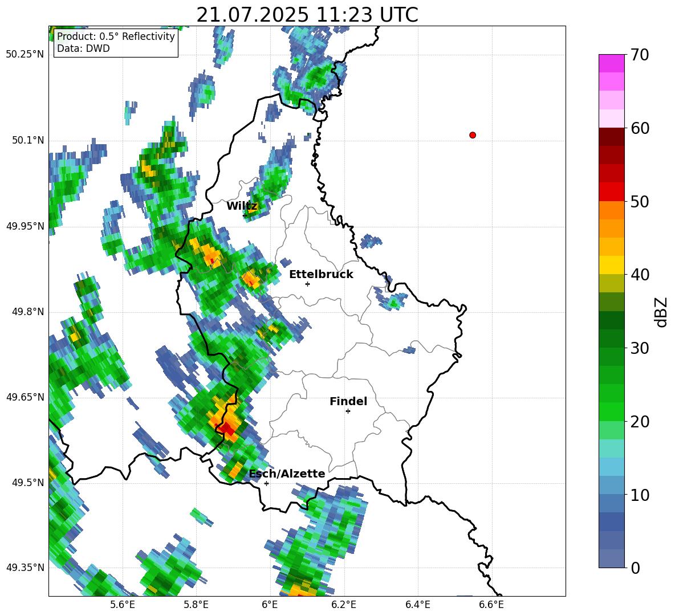Click the 49.5°N latitude tick label
This screenshot has height=616, width=675.
[28, 482]
